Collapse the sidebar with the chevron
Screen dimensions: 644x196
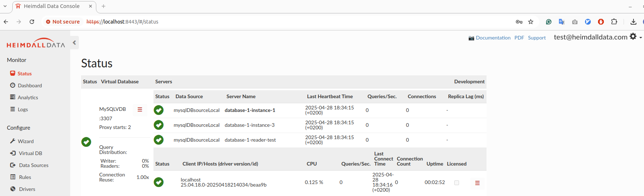click(x=74, y=42)
